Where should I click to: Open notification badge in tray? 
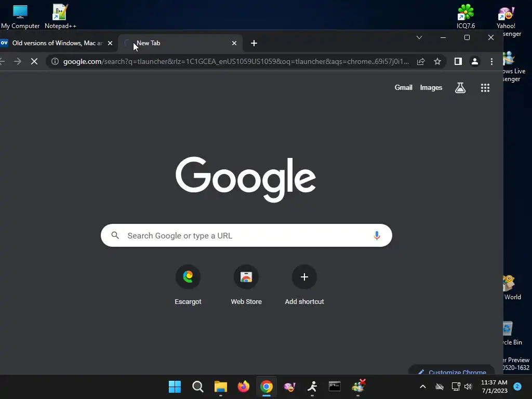click(517, 387)
